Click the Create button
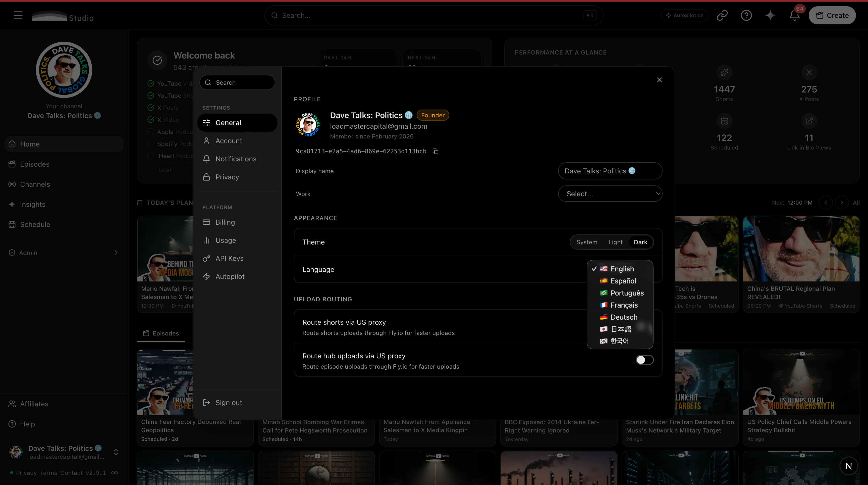This screenshot has width=868, height=485. [832, 16]
